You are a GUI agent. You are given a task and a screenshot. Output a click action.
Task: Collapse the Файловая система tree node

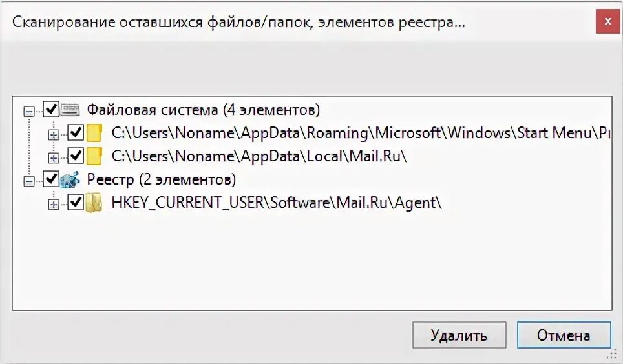point(29,112)
